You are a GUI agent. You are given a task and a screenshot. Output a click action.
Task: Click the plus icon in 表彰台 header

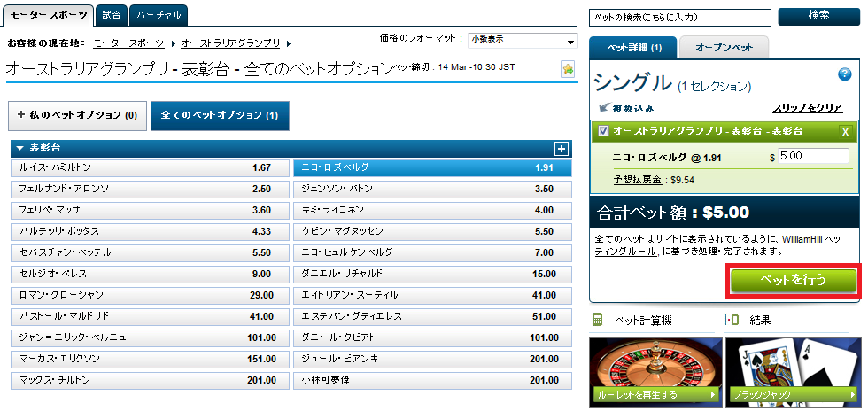[x=561, y=149]
